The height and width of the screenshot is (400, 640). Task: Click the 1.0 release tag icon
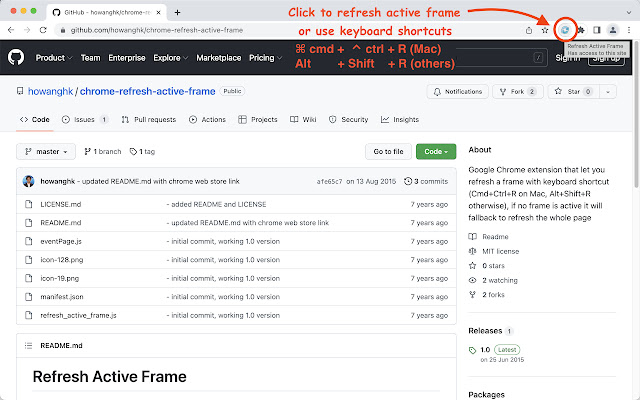[x=472, y=350]
